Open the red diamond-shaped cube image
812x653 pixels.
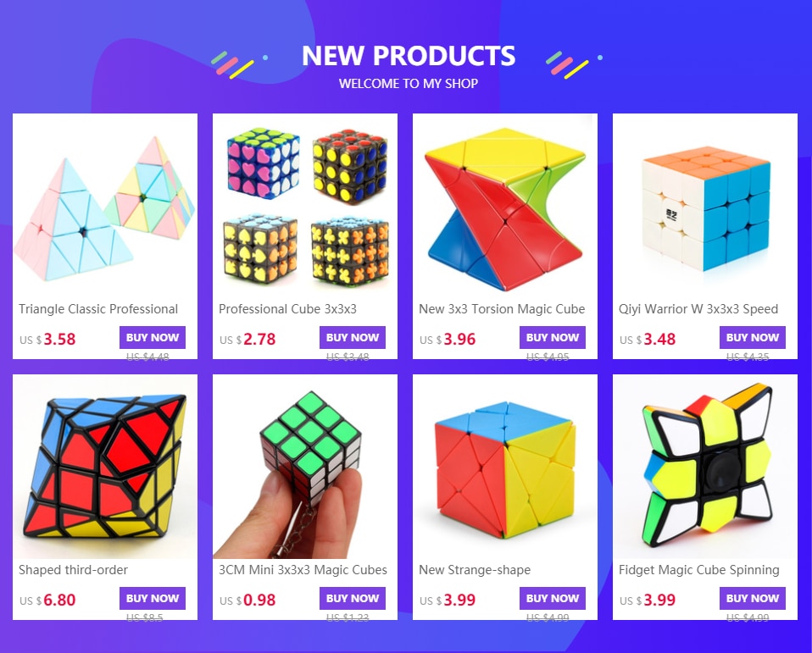click(x=105, y=467)
